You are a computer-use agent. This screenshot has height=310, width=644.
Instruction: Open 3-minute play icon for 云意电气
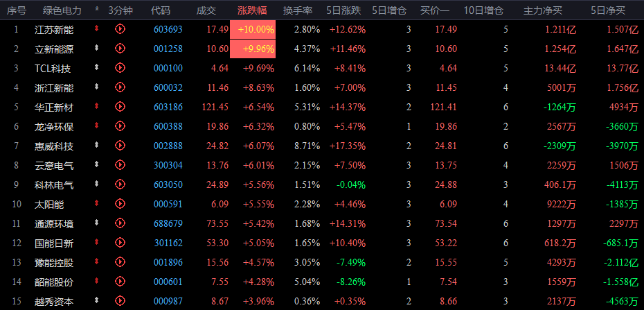coord(120,164)
